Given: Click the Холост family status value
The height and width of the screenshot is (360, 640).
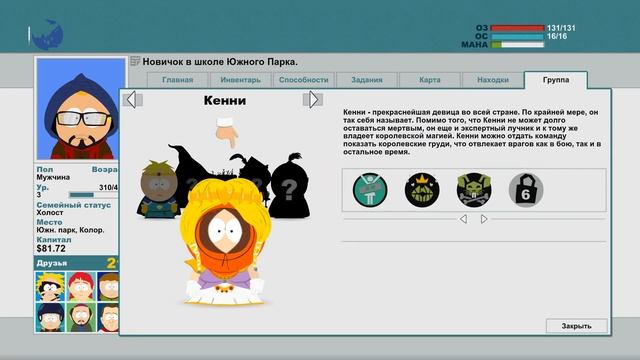Looking at the screenshot, I should pos(50,213).
